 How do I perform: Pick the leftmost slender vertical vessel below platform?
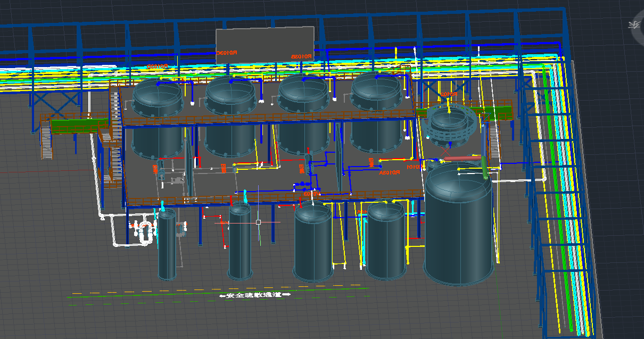[167, 245]
